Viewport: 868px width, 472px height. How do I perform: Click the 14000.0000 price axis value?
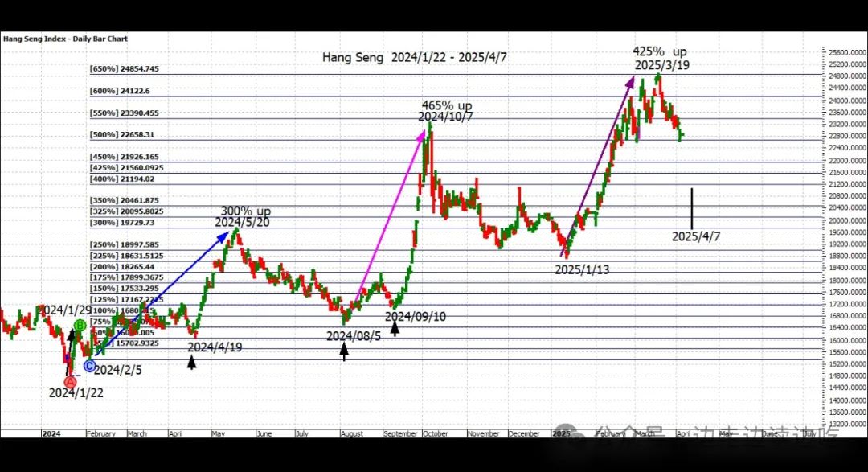click(x=847, y=400)
